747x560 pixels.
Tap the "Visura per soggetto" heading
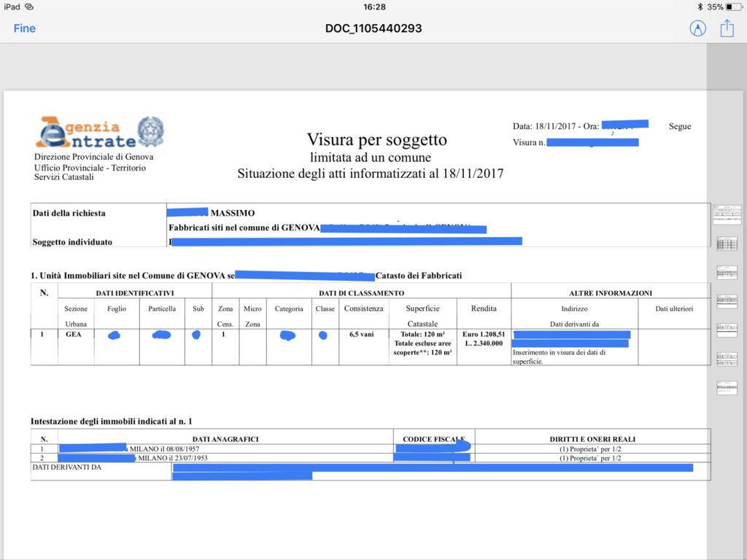coord(376,140)
